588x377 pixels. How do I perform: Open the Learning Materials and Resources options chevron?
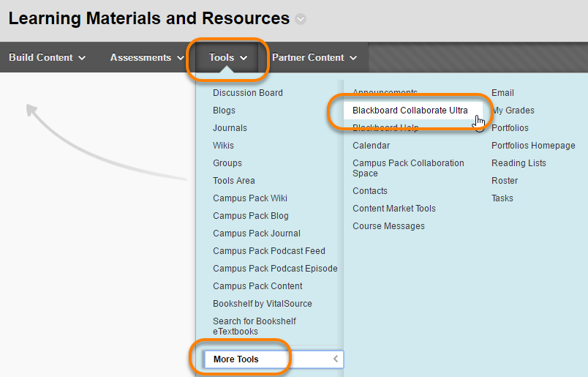[301, 19]
